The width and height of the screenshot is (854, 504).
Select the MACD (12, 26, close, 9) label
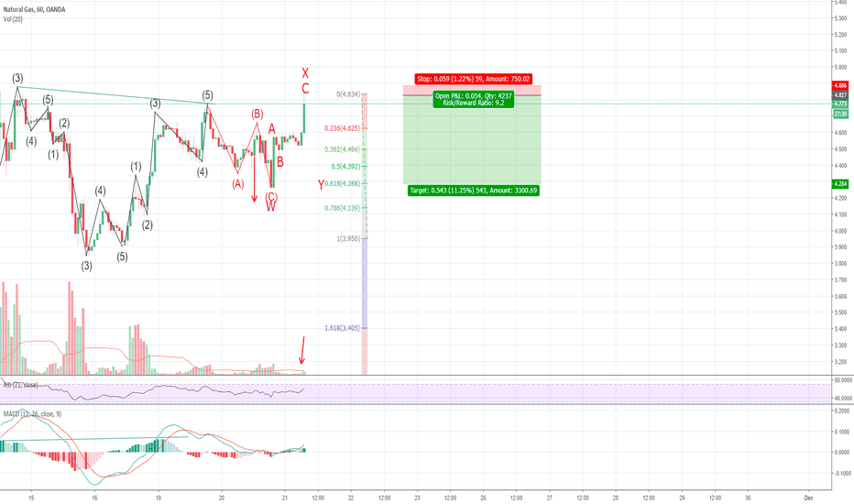pyautogui.click(x=32, y=414)
